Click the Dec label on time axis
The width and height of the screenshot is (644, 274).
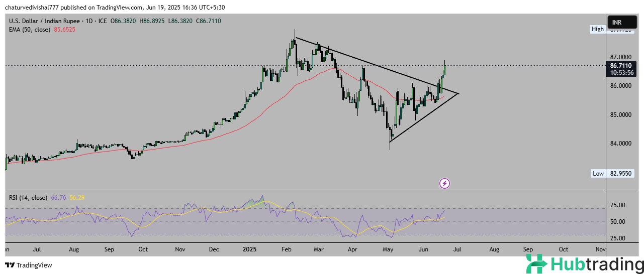(x=214, y=249)
